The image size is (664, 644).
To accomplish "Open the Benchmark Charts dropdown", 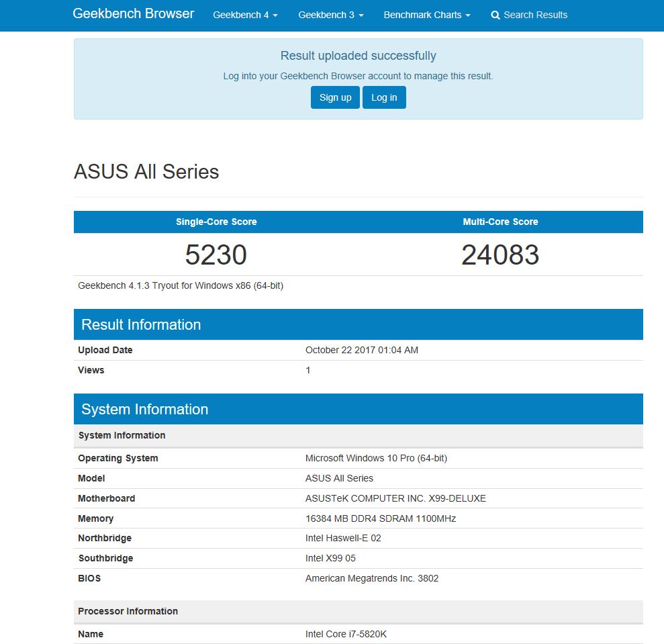I will [x=427, y=15].
